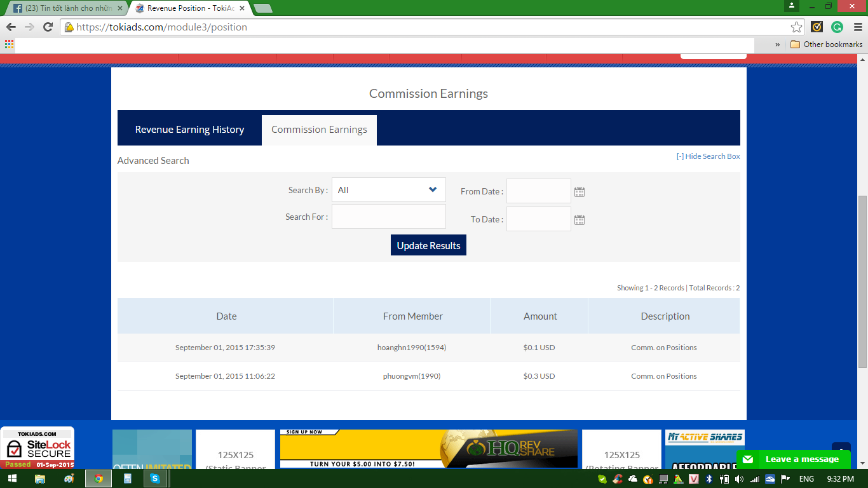The image size is (868, 488).
Task: Show hidden bookmarks with the chevron
Action: [x=778, y=44]
